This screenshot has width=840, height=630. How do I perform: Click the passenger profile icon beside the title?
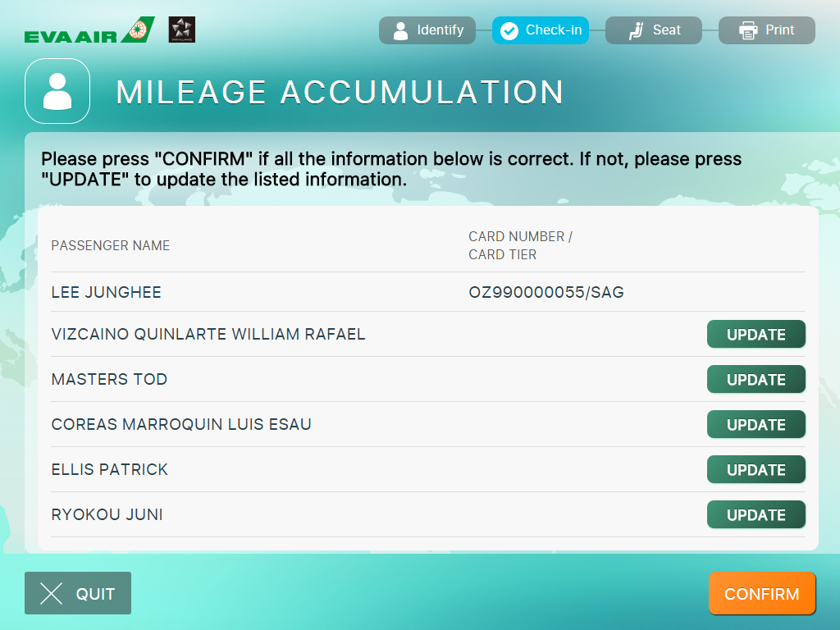coord(57,91)
